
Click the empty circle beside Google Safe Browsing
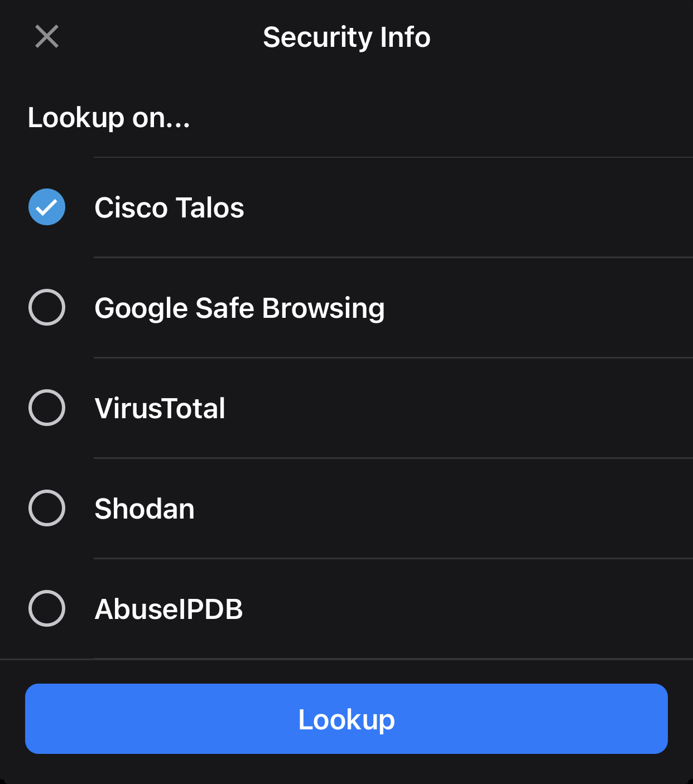pyautogui.click(x=47, y=307)
